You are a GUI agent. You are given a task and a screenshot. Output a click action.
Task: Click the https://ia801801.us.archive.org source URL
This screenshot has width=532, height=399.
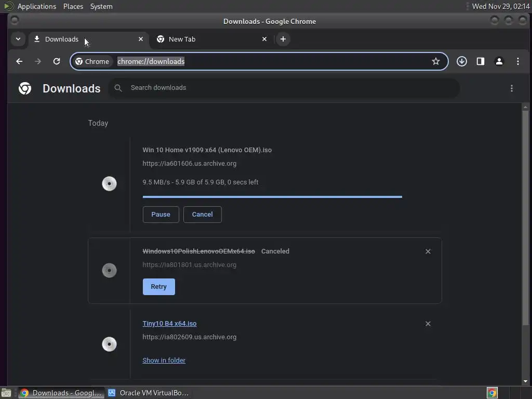(x=189, y=264)
